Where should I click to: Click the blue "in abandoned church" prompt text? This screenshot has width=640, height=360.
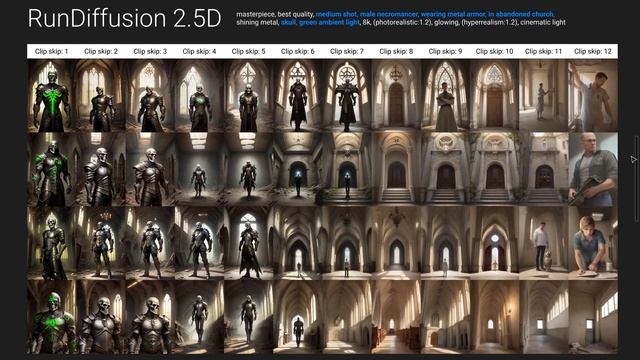(x=520, y=14)
